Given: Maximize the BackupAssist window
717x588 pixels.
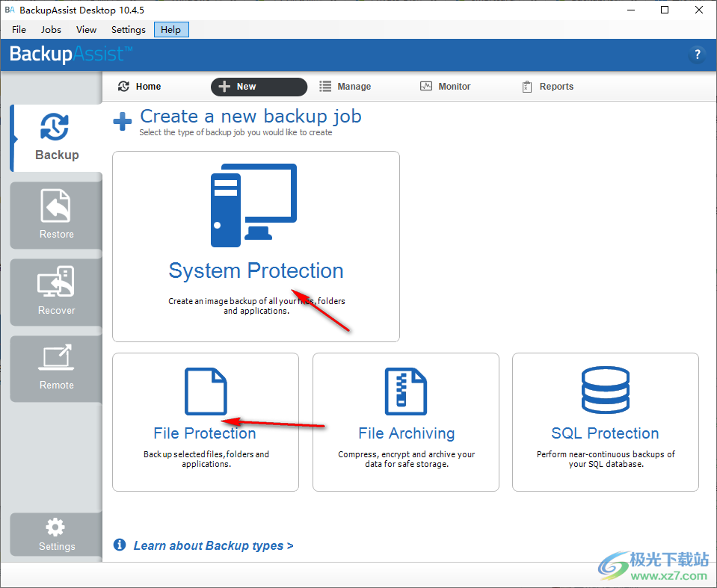Looking at the screenshot, I should coord(665,10).
